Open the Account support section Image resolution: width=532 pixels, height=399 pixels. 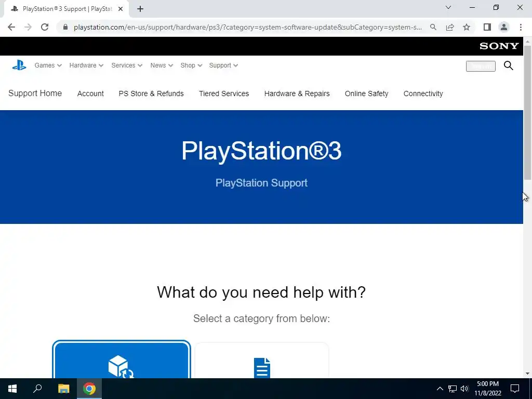click(x=90, y=94)
